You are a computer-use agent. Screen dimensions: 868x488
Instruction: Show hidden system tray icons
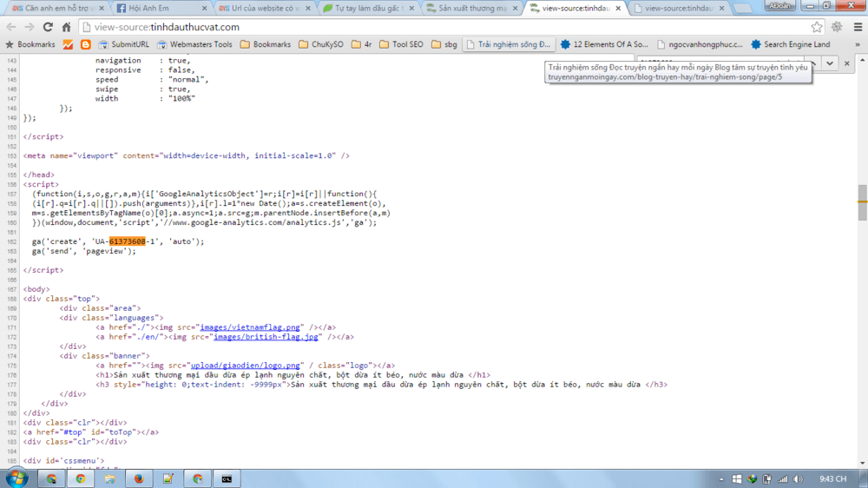point(721,479)
